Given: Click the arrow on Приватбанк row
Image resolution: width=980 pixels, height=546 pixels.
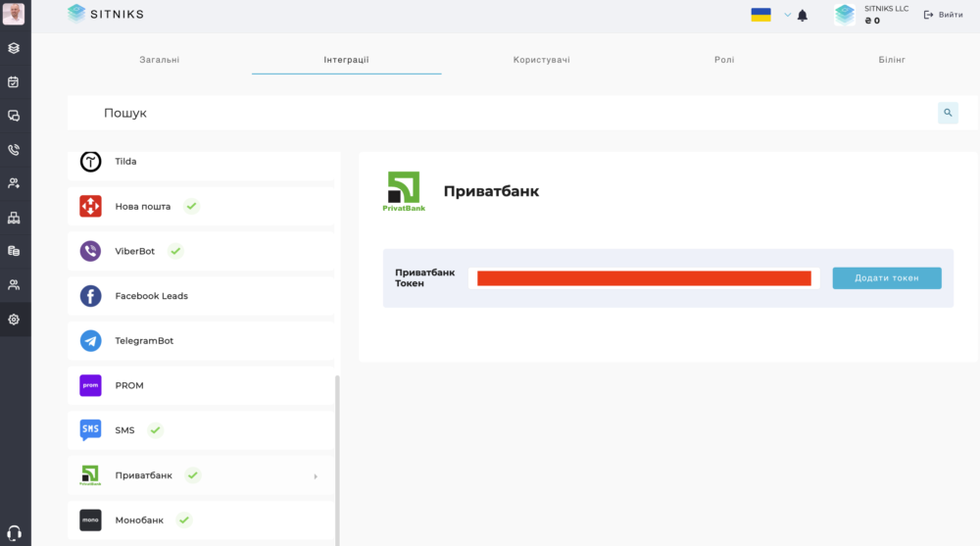Looking at the screenshot, I should pyautogui.click(x=316, y=476).
